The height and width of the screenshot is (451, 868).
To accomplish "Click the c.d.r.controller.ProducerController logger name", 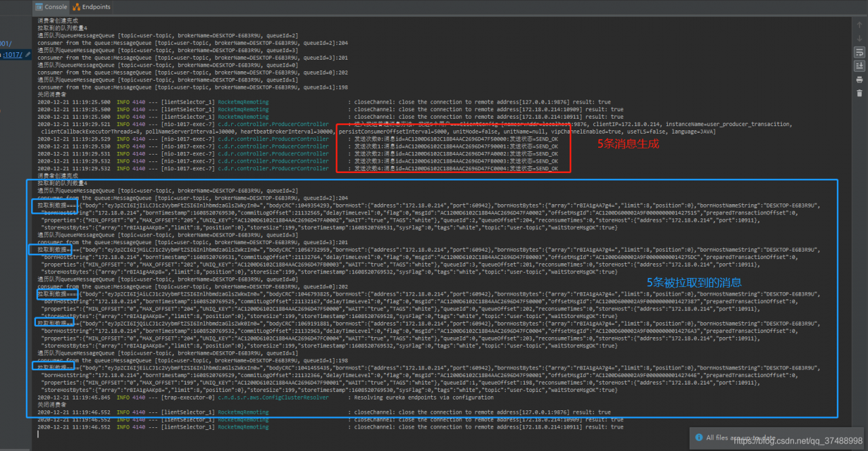I will (x=273, y=124).
